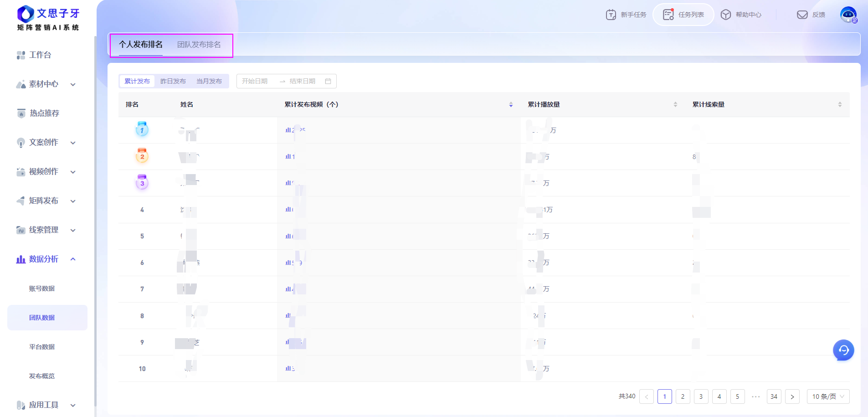The image size is (868, 417).
Task: Open 平台数据 submenu item
Action: tap(42, 347)
